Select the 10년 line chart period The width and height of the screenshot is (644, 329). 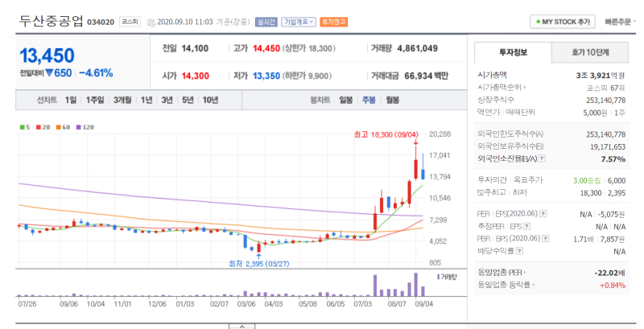(210, 100)
